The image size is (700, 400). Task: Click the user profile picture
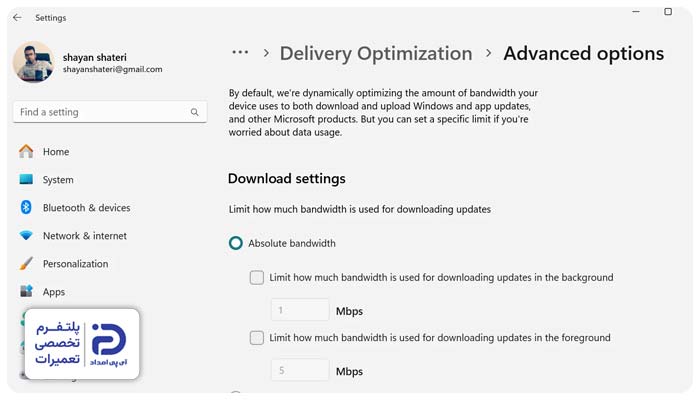[x=33, y=62]
